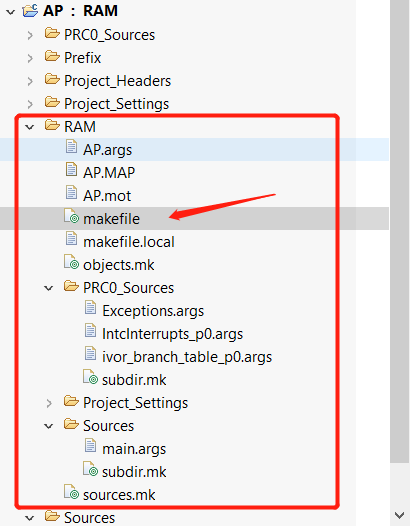This screenshot has height=526, width=410.
Task: Click the scrollbar down arrow
Action: (x=399, y=515)
